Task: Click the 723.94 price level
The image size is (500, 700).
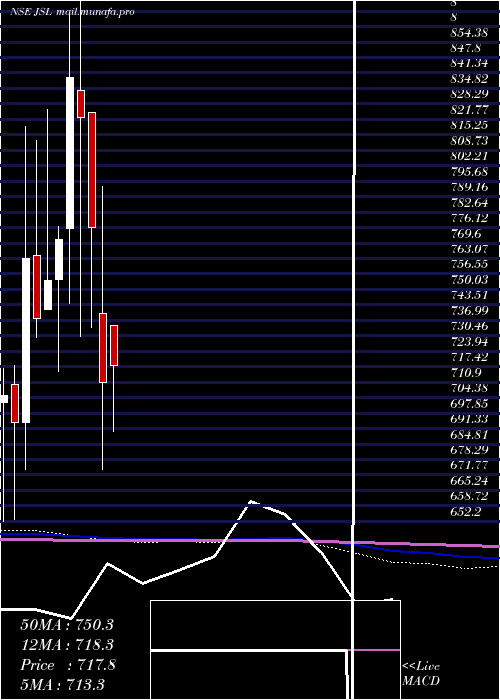Action: point(469,342)
